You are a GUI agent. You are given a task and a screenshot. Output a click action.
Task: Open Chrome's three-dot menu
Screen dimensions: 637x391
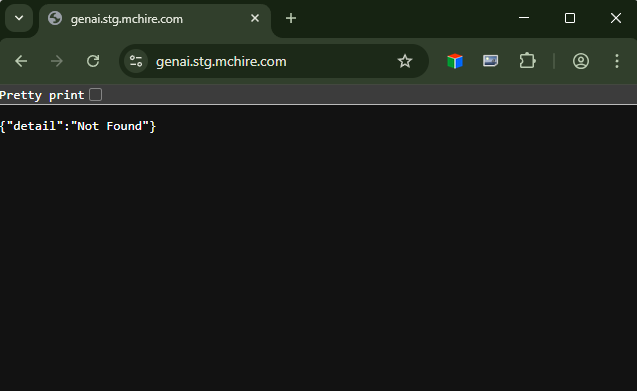click(617, 61)
